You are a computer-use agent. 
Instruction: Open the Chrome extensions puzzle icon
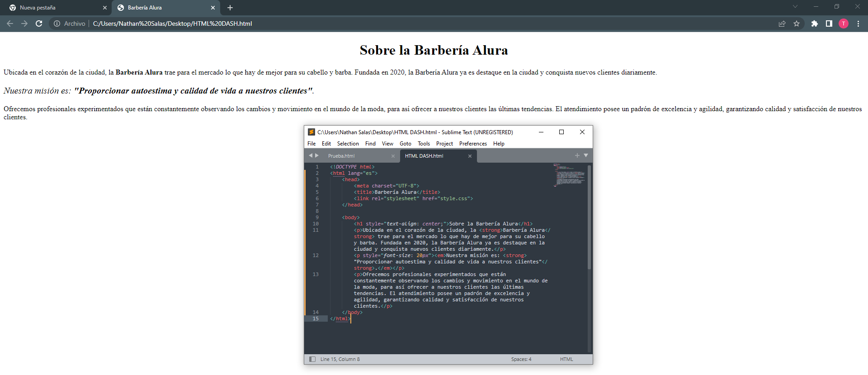coord(815,23)
